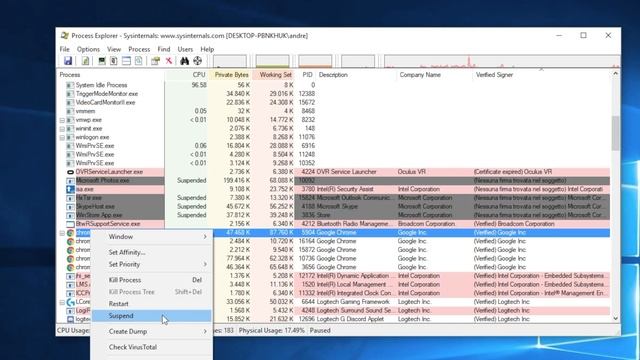Click the fourth small toolbar mini graph
The image size is (640, 360).
click(358, 61)
